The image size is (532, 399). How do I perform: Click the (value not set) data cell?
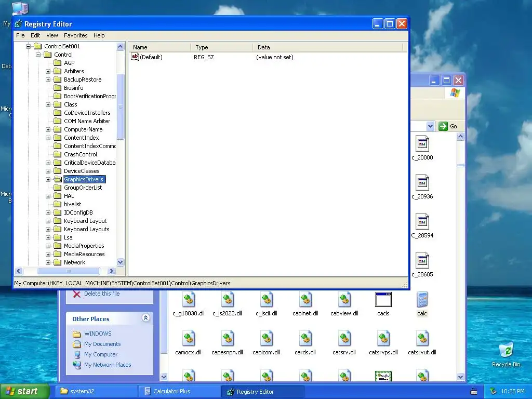pos(274,57)
